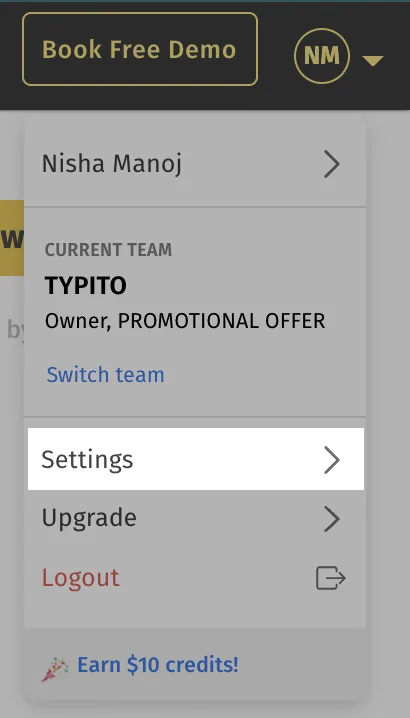Viewport: 410px width, 718px height.
Task: Select the red Logout text
Action: tap(81, 577)
